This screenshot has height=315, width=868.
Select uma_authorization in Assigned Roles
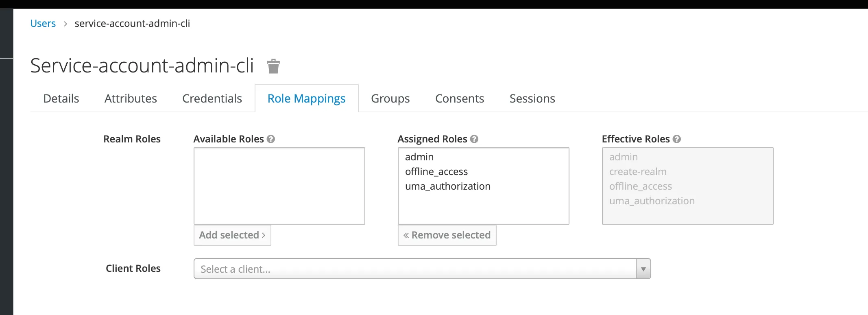point(448,186)
